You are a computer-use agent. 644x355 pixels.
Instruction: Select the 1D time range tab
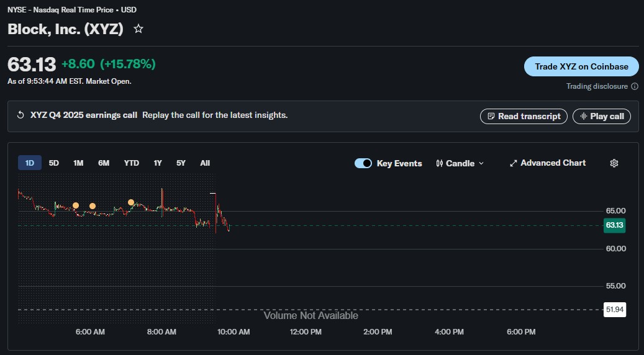coord(29,163)
